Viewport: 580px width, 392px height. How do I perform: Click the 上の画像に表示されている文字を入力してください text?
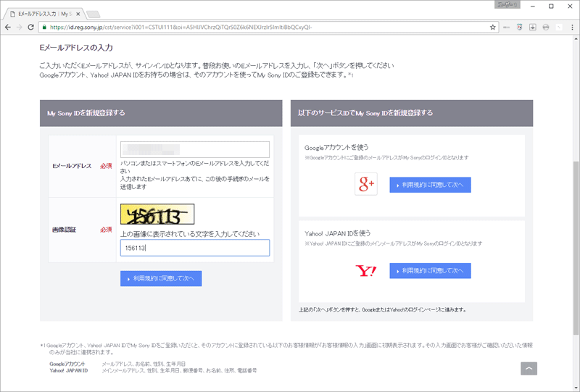click(190, 234)
